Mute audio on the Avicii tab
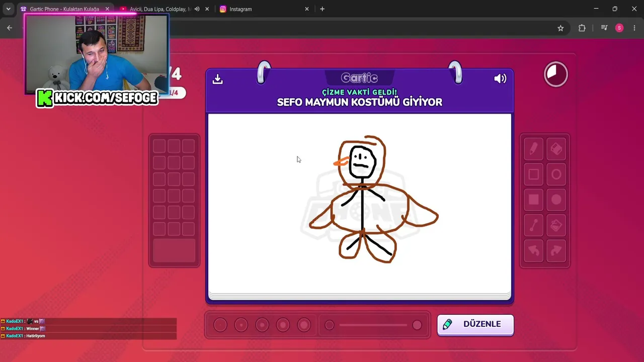This screenshot has width=644, height=362. (x=197, y=9)
